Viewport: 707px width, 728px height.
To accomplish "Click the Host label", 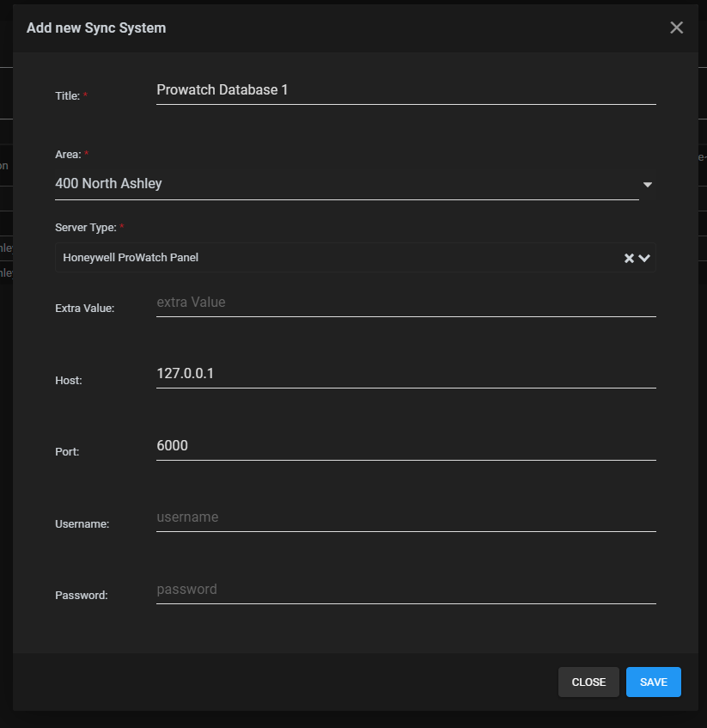I will pos(68,381).
